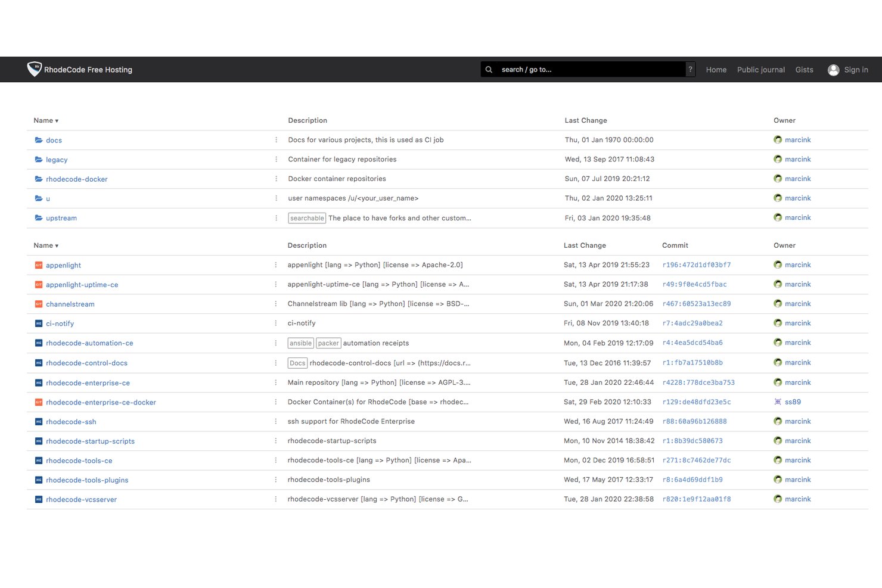
Task: Go to Home in the top navigation
Action: (x=716, y=70)
